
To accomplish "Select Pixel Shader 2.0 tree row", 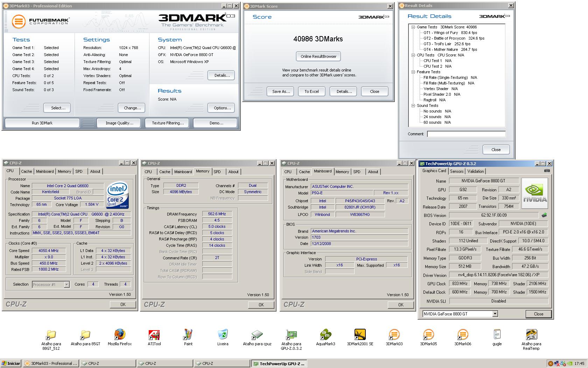I will coord(442,94).
